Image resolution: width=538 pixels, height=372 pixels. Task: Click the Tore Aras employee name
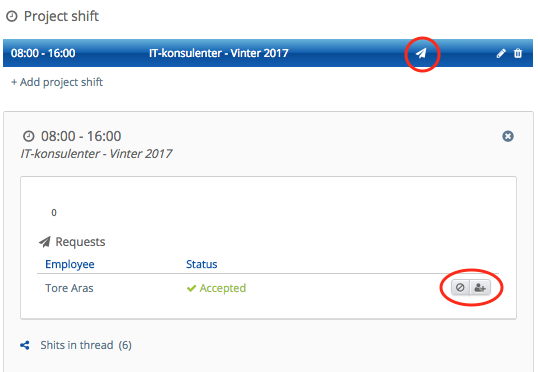(x=69, y=288)
